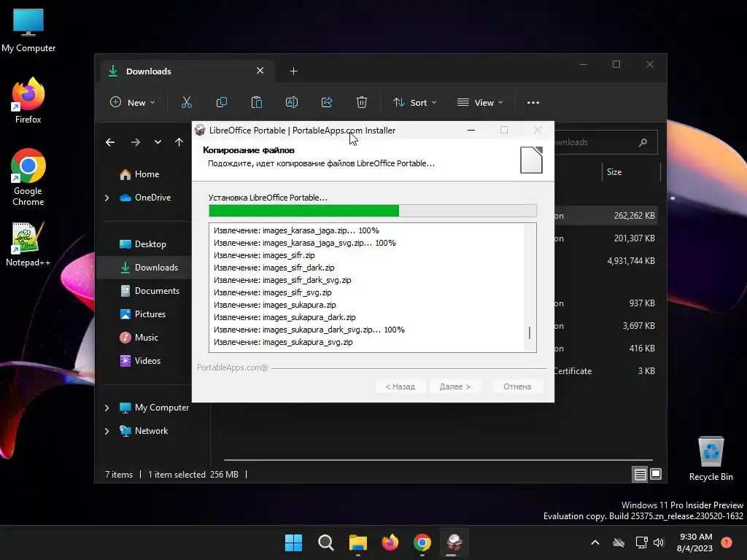The width and height of the screenshot is (747, 560).
Task: Expand the OneDrive tree node
Action: coord(107,198)
